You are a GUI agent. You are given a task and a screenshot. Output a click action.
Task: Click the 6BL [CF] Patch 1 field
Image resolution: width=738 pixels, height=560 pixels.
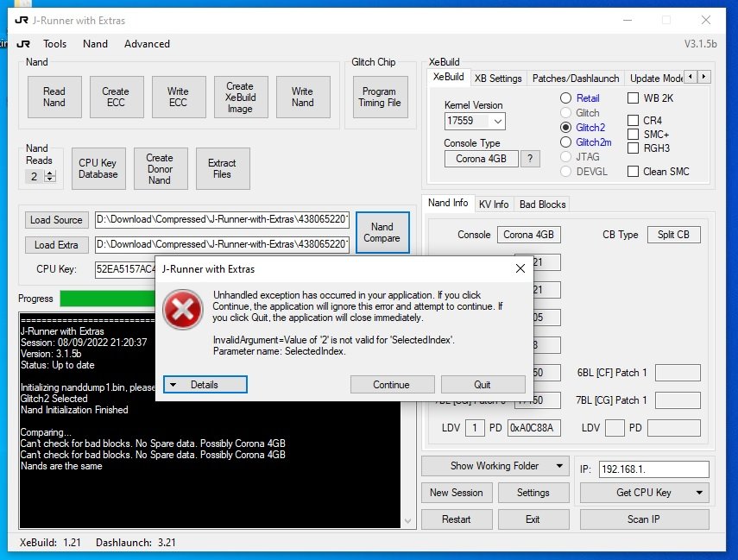(678, 373)
